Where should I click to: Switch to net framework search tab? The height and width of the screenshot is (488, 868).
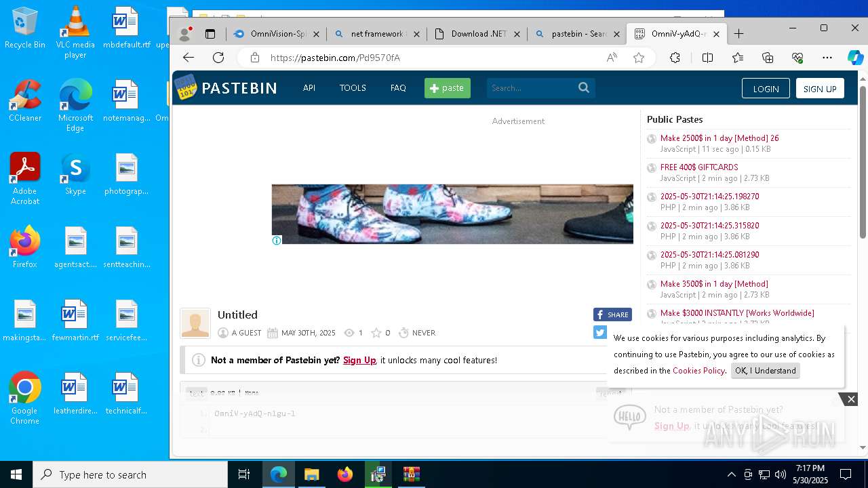click(x=376, y=33)
